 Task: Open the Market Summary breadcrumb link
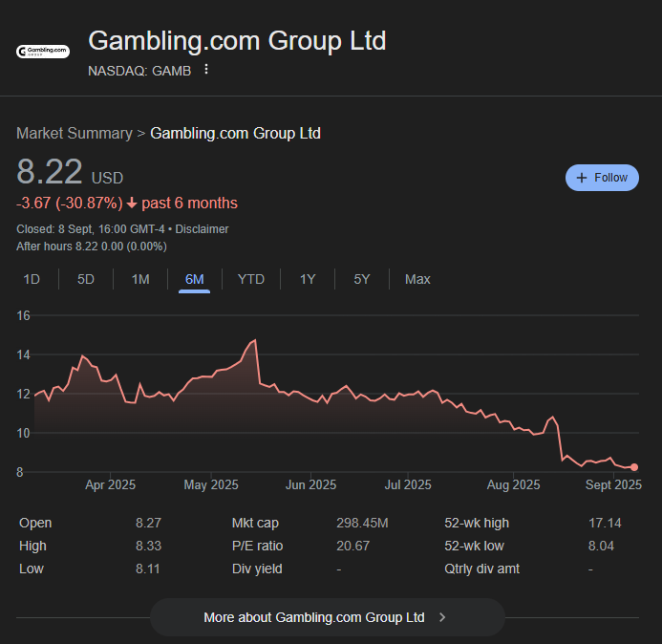(75, 134)
